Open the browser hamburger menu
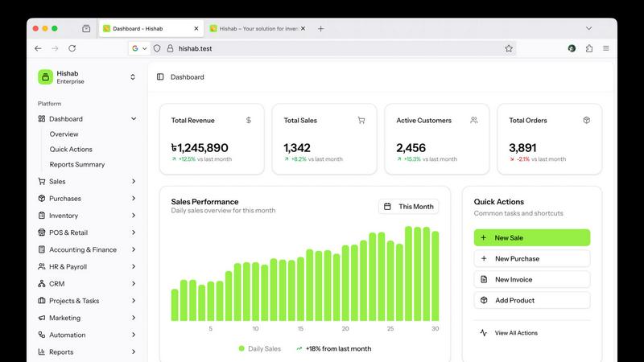This screenshot has width=644, height=362. (606, 48)
